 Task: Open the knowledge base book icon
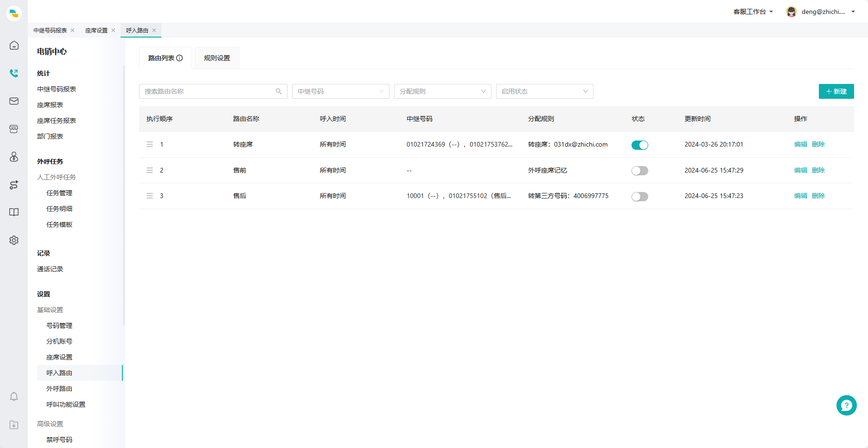(14, 212)
